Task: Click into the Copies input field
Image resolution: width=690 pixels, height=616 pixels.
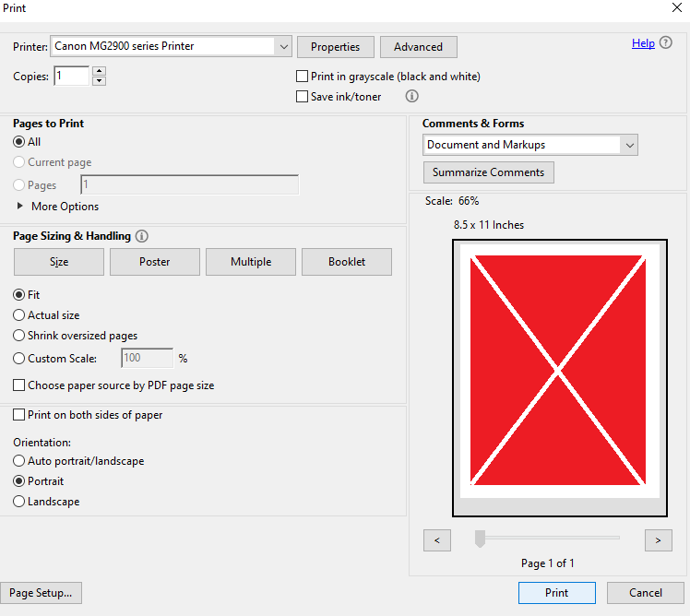Action: [72, 77]
